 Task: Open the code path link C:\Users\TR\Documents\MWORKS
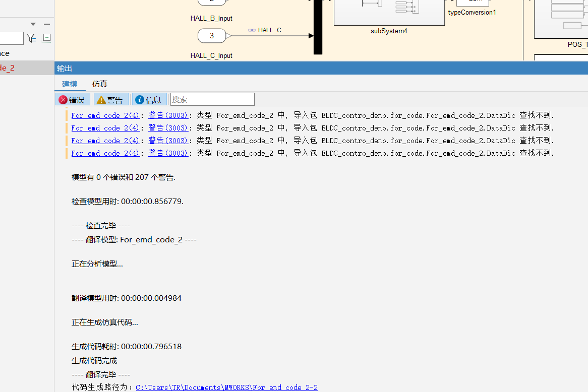(226, 387)
